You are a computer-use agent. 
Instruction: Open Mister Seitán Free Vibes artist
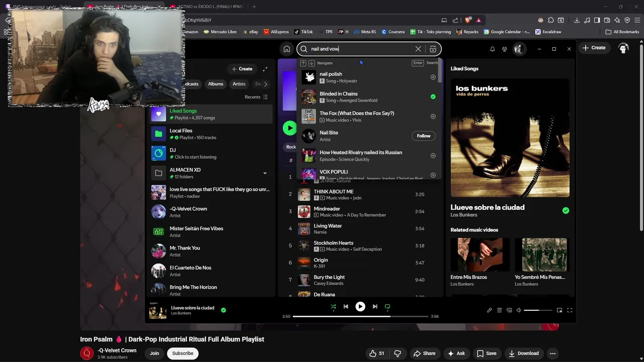click(x=211, y=231)
